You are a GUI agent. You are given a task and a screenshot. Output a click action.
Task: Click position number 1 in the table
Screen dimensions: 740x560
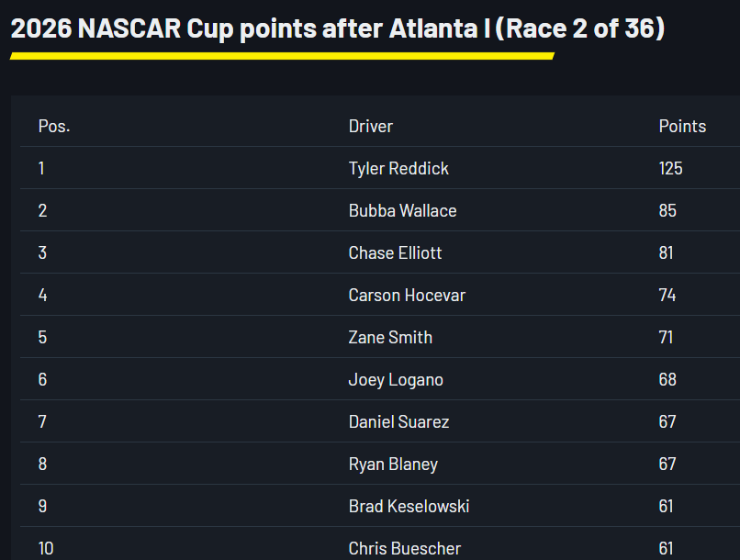(41, 169)
